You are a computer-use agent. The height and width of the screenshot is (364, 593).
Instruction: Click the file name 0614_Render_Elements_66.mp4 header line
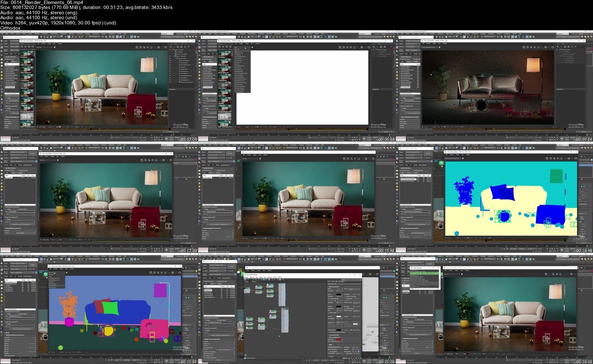click(x=42, y=2)
